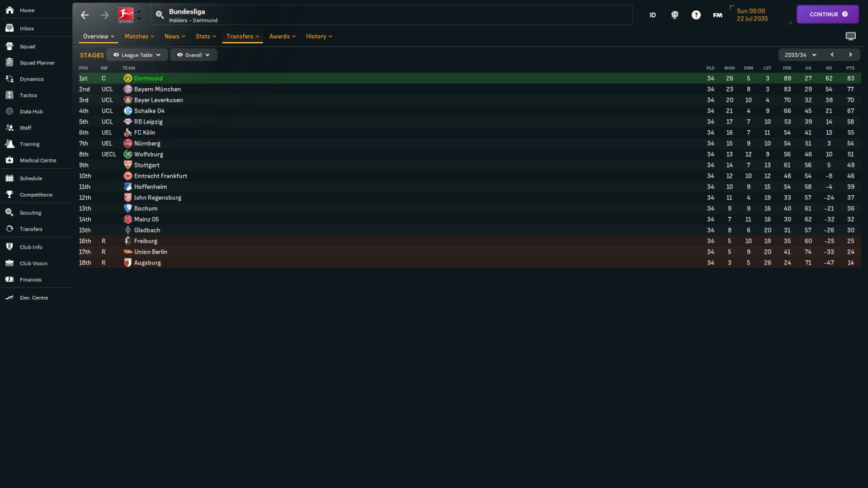The height and width of the screenshot is (488, 868).
Task: Open the Dortmund team link
Action: tap(149, 79)
